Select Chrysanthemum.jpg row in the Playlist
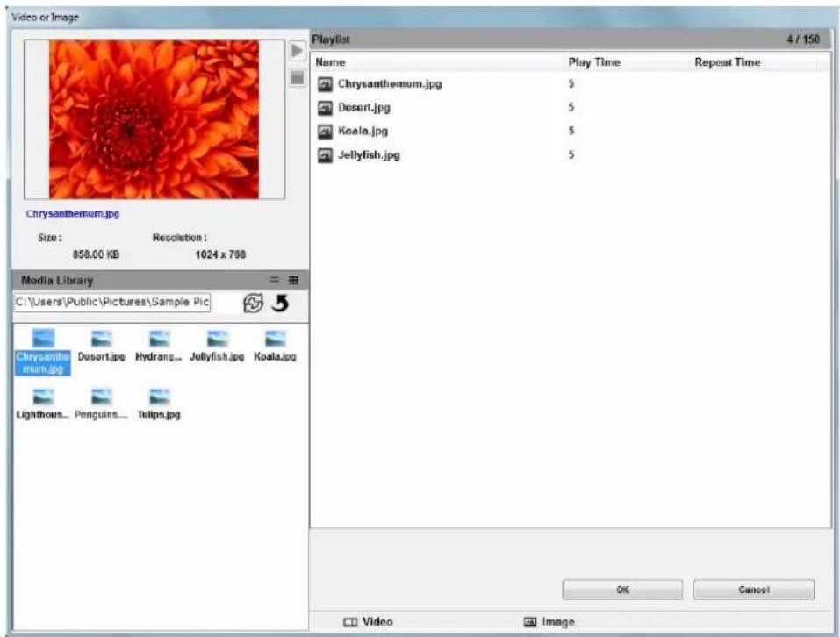840x637 pixels. tap(570, 84)
